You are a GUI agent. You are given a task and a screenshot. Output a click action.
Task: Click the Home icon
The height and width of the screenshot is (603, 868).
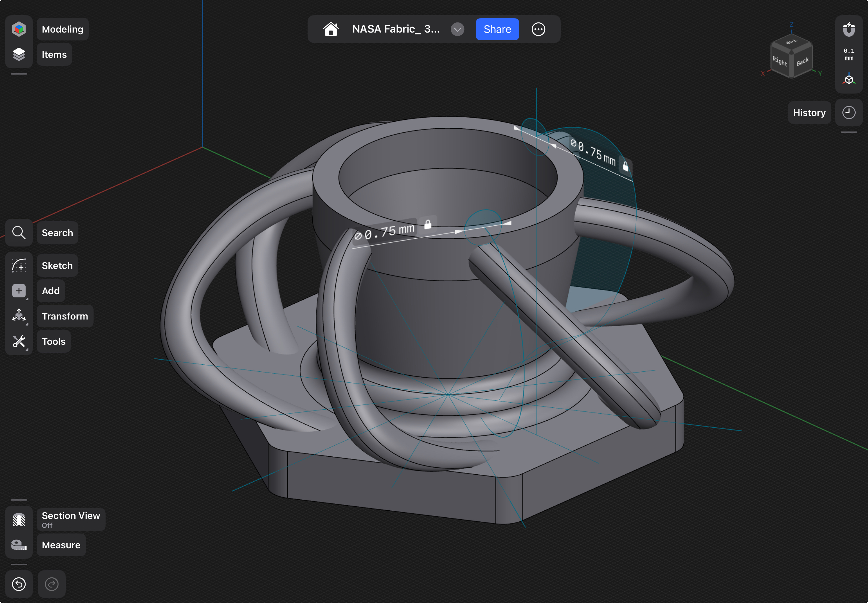coord(331,29)
